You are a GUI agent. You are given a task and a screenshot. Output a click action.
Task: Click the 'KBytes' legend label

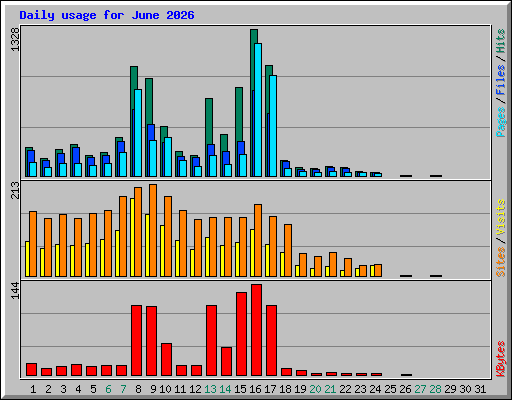tap(501, 359)
